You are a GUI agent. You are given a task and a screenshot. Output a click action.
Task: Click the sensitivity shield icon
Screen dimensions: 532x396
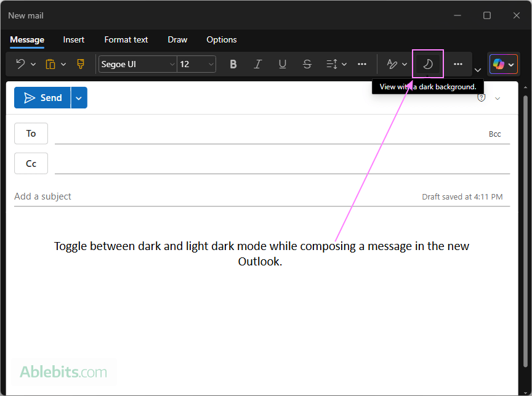coord(481,98)
